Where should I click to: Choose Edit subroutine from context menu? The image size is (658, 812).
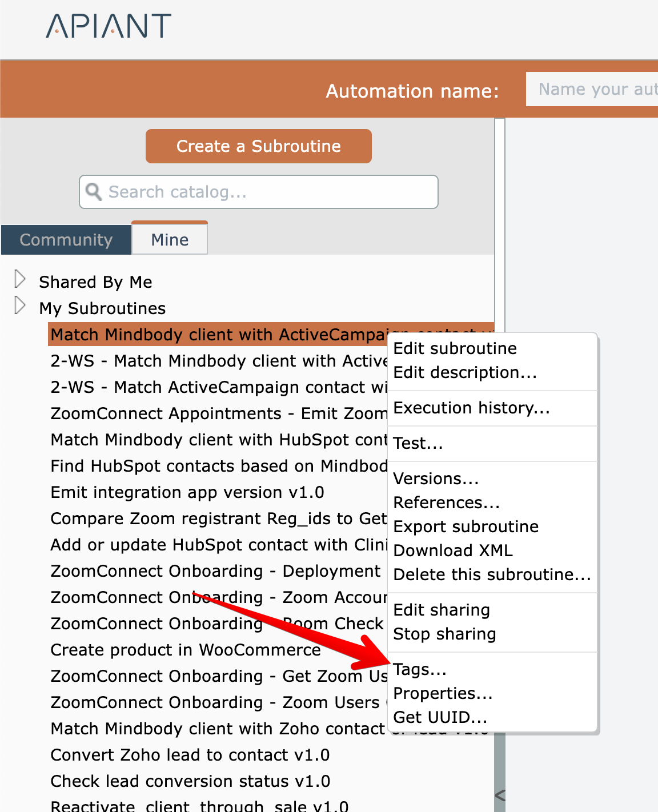click(455, 348)
